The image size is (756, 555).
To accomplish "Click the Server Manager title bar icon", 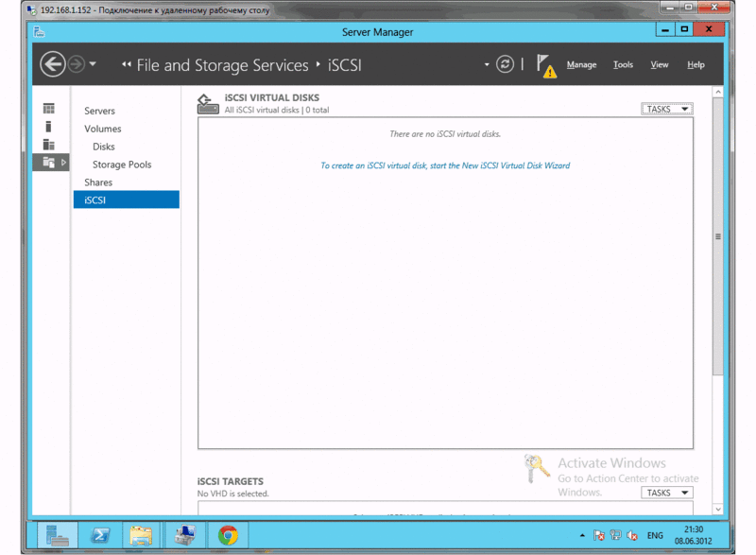I will 39,32.
